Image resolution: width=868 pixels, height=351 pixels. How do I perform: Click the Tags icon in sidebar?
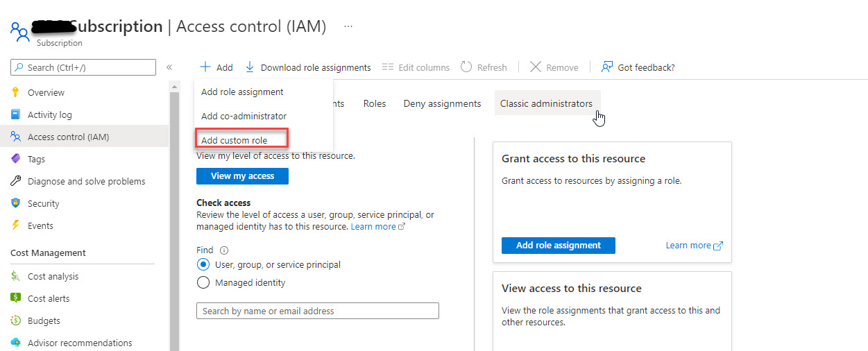15,159
